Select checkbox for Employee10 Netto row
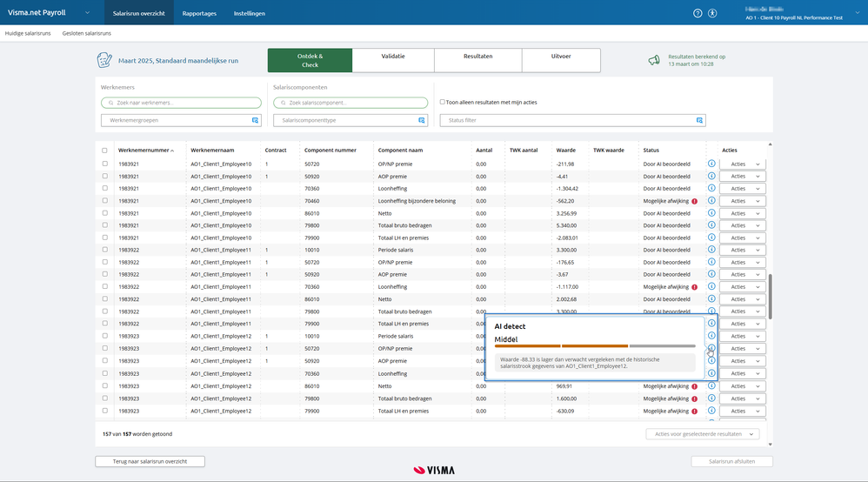 (x=104, y=213)
